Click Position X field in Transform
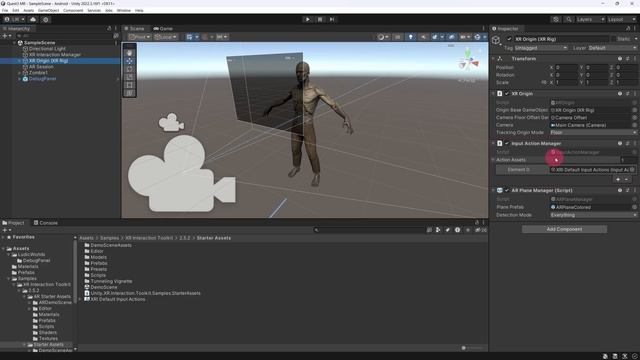This screenshot has width=640, height=360. click(566, 67)
